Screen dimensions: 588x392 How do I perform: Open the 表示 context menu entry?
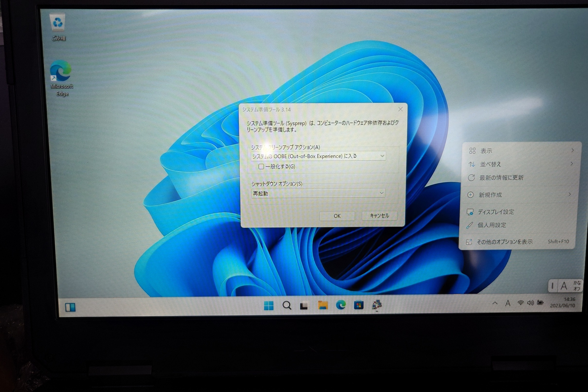521,151
